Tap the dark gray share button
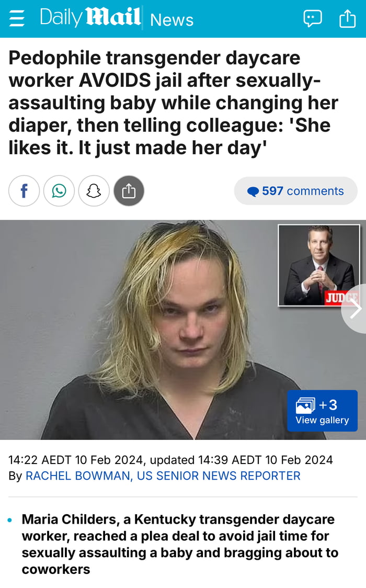This screenshot has width=366, height=588. [x=129, y=191]
